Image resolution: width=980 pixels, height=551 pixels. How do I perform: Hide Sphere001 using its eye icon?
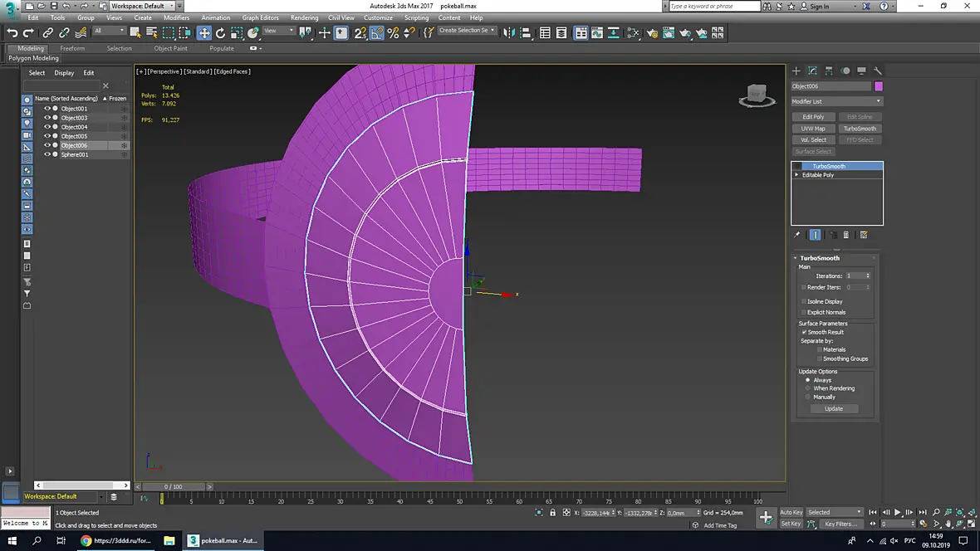(x=47, y=154)
